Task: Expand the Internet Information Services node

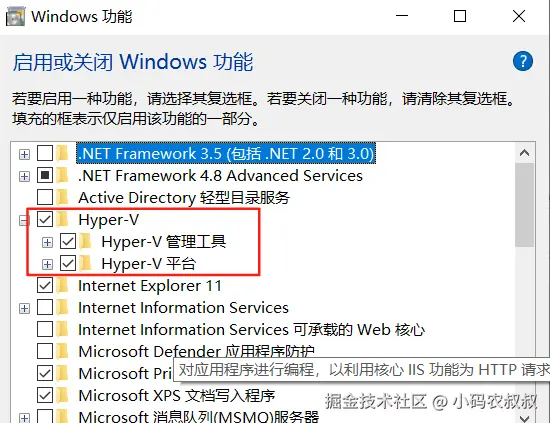Action: (24, 308)
